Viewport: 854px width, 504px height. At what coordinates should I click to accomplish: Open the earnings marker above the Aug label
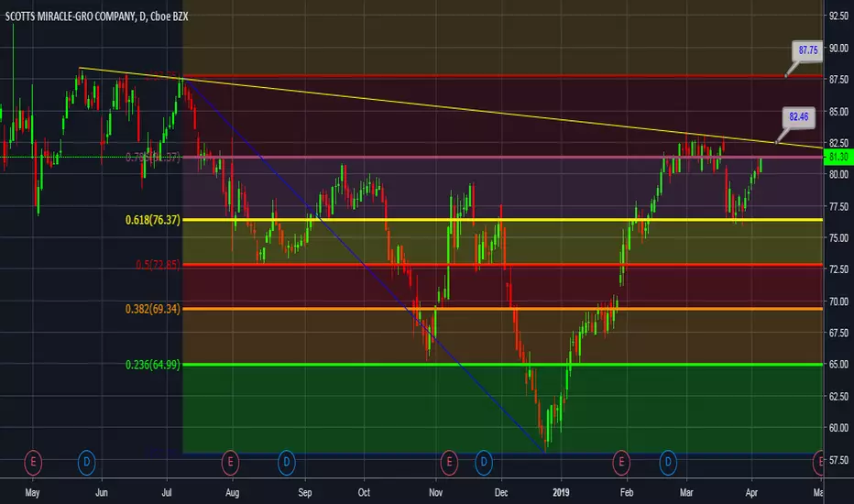pos(230,462)
